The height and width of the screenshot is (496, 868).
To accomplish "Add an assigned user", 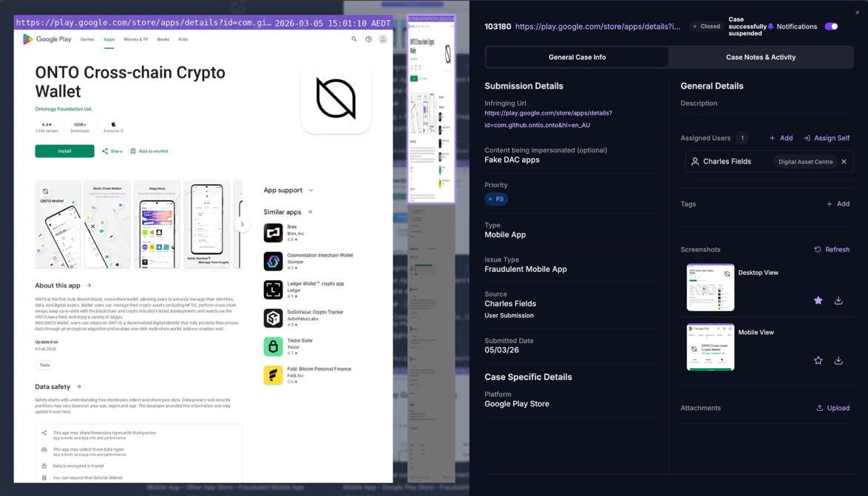I will (780, 138).
